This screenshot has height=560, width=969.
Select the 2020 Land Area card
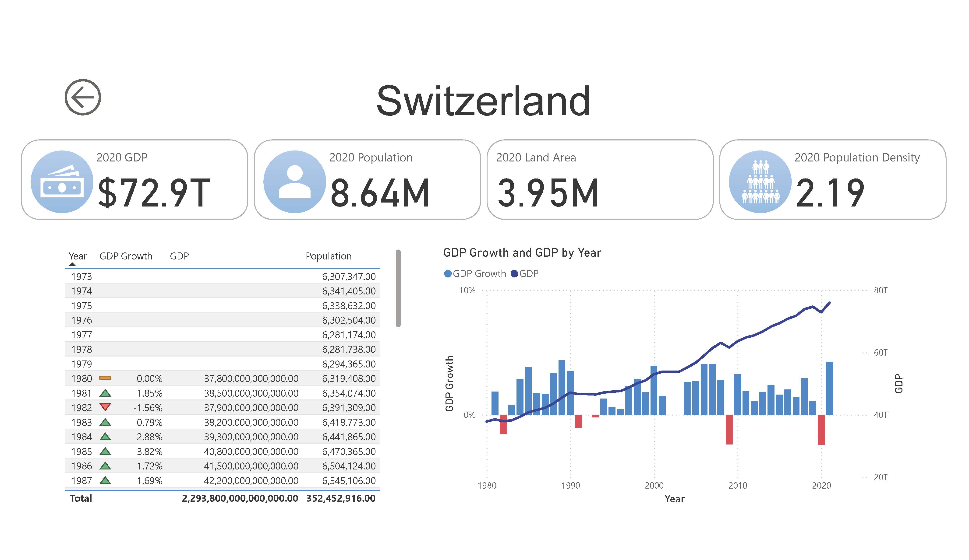[600, 180]
